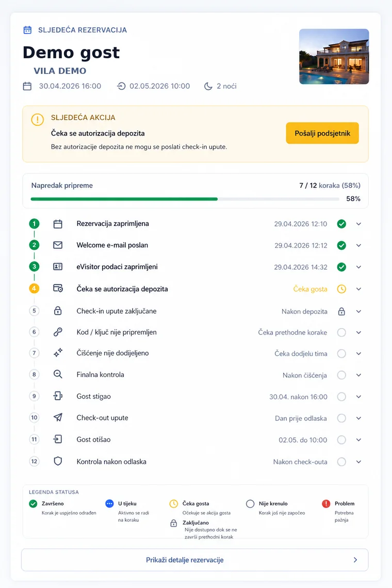This screenshot has width=392, height=588.
Task: Expand the Rezervacija zaprimljena row chevron
Action: 358,224
